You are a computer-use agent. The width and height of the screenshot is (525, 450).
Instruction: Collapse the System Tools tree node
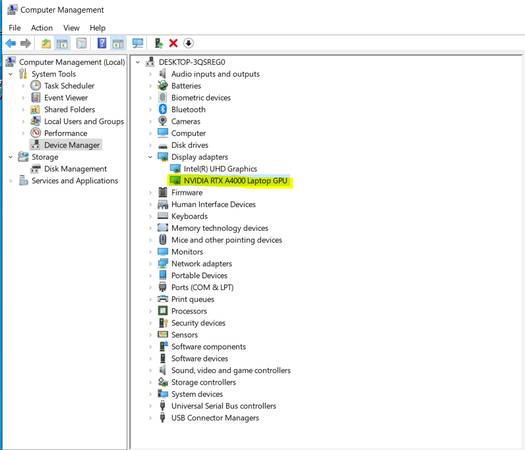(x=11, y=74)
